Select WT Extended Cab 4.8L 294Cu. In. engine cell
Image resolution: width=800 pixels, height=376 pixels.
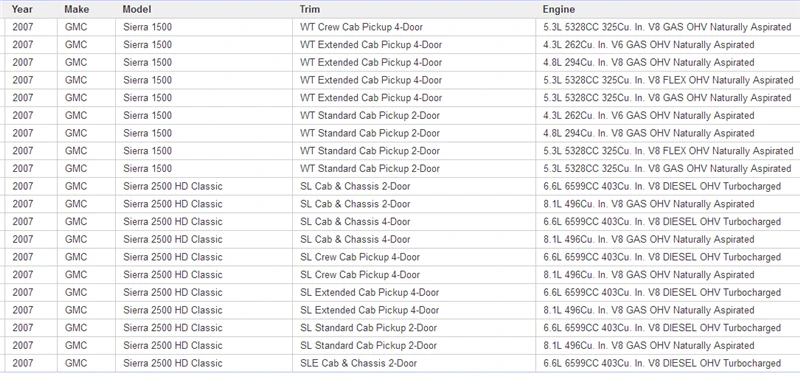pos(648,63)
